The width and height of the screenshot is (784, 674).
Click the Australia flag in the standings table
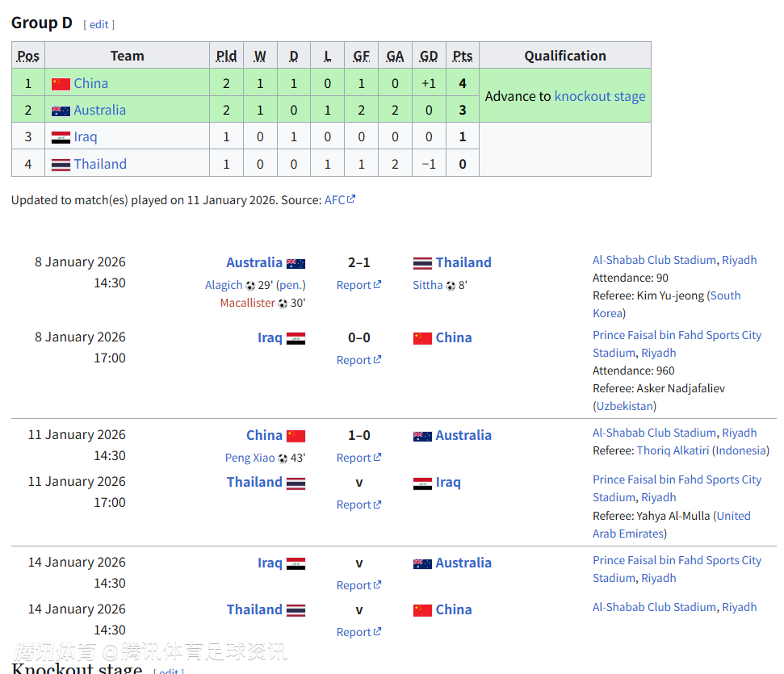click(61, 111)
